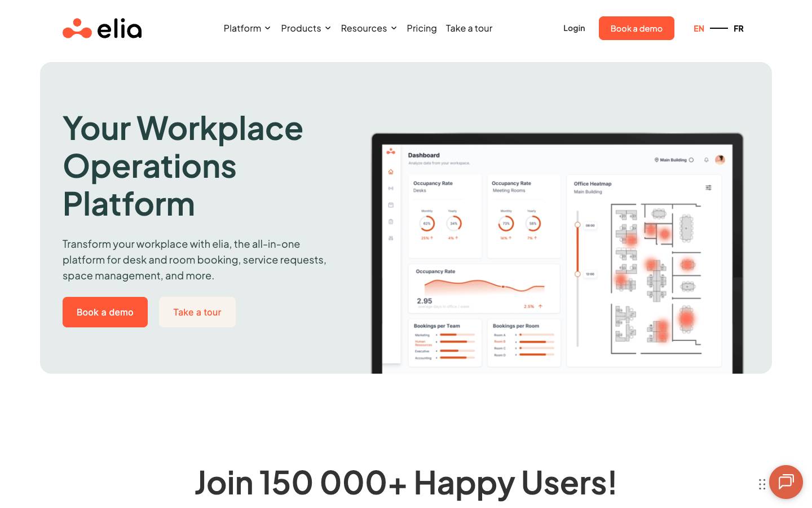Screen dimensions: 812x508
Task: Switch language to EN
Action: (699, 29)
